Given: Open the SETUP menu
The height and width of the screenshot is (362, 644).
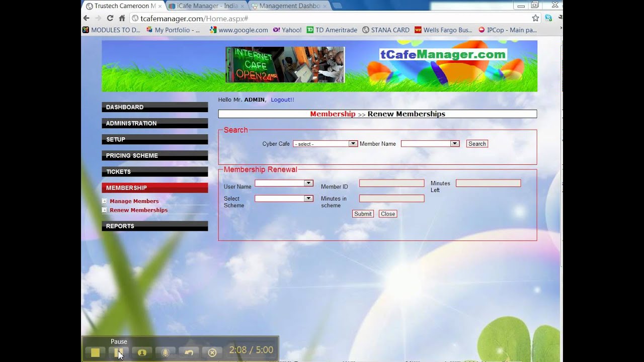Looking at the screenshot, I should pos(155,139).
